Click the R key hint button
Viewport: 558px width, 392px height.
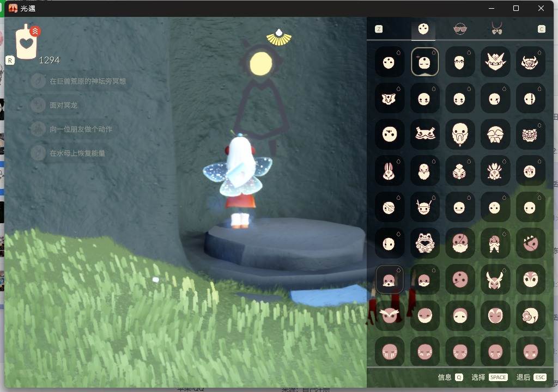[x=10, y=60]
